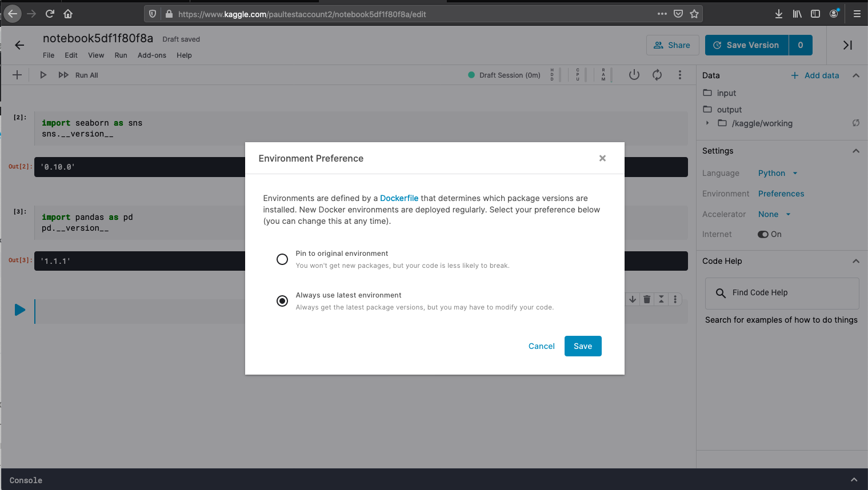The image size is (868, 490).
Task: Click the restart session refresh icon
Action: (x=657, y=75)
